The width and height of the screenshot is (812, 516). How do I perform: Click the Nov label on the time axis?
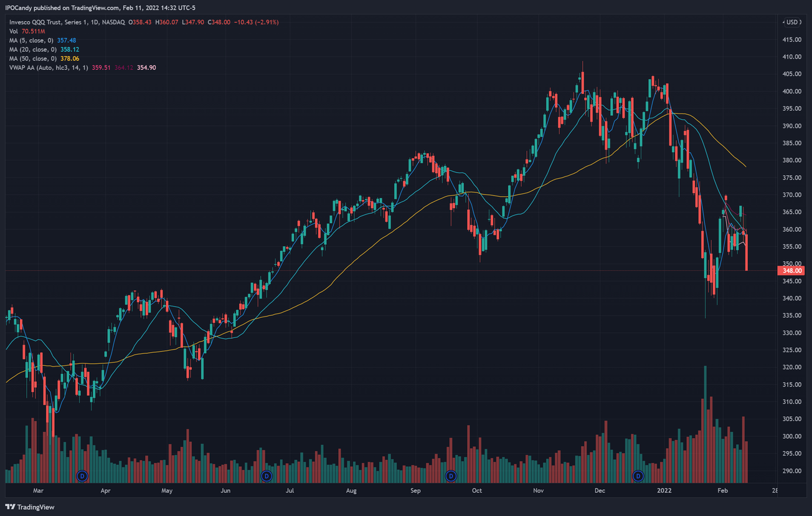(539, 491)
